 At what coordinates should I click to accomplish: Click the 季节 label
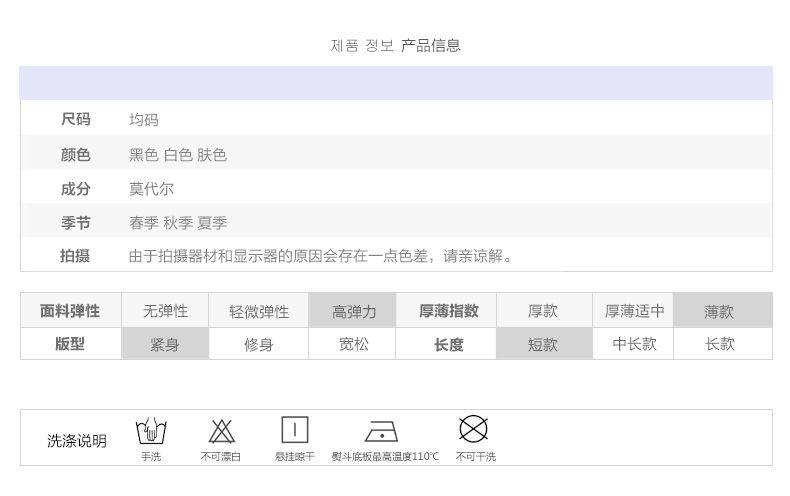click(x=76, y=222)
